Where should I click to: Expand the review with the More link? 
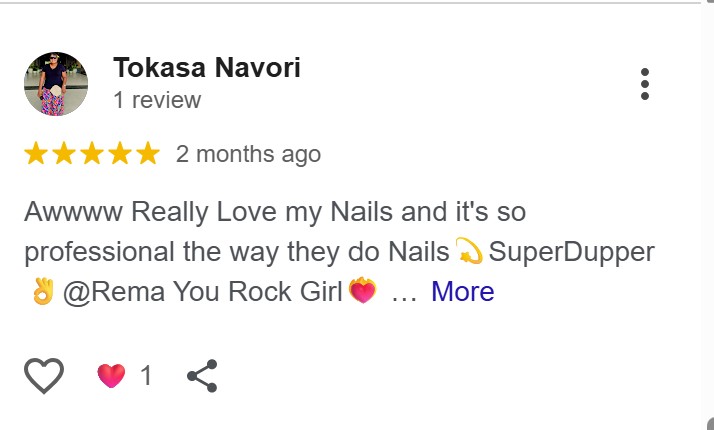462,292
